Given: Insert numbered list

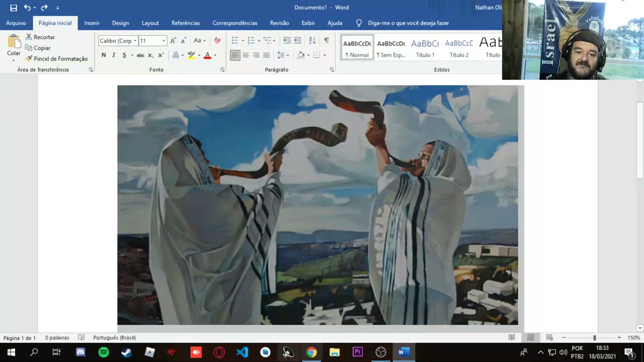Looking at the screenshot, I should (x=251, y=41).
